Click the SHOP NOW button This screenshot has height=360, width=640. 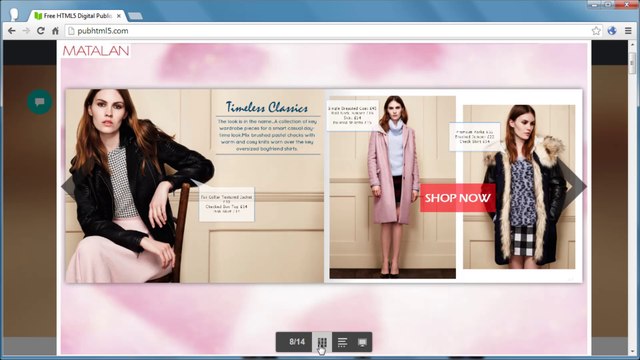coord(458,198)
